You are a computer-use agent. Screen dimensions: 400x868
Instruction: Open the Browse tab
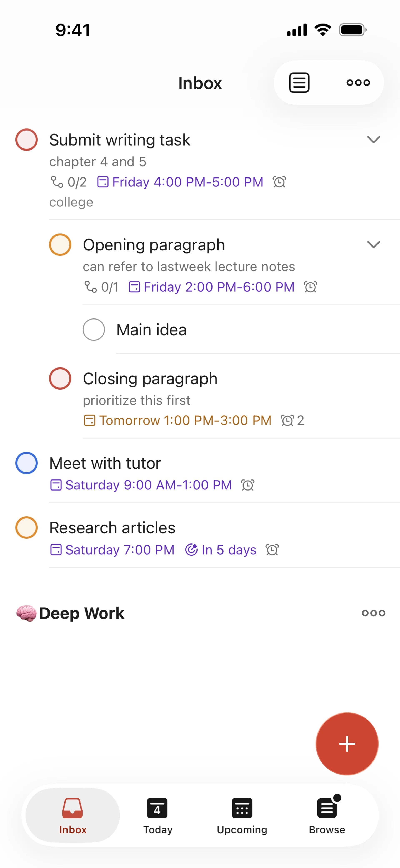pyautogui.click(x=327, y=815)
